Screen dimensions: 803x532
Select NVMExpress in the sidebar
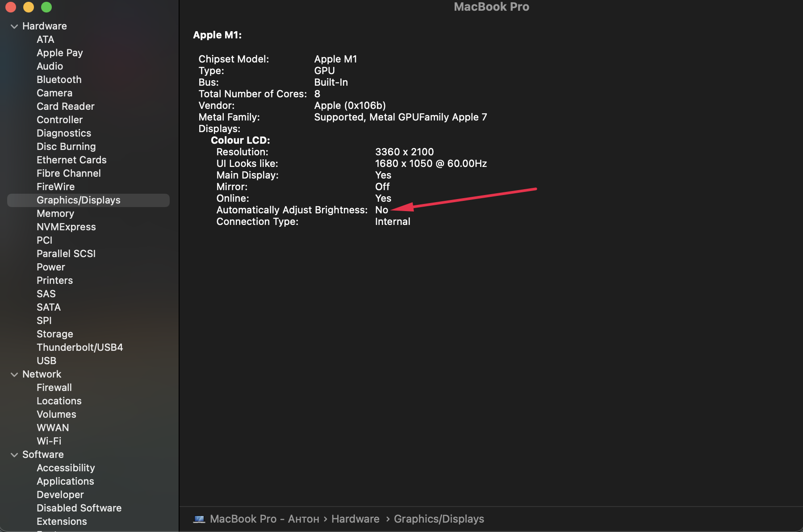pyautogui.click(x=66, y=227)
